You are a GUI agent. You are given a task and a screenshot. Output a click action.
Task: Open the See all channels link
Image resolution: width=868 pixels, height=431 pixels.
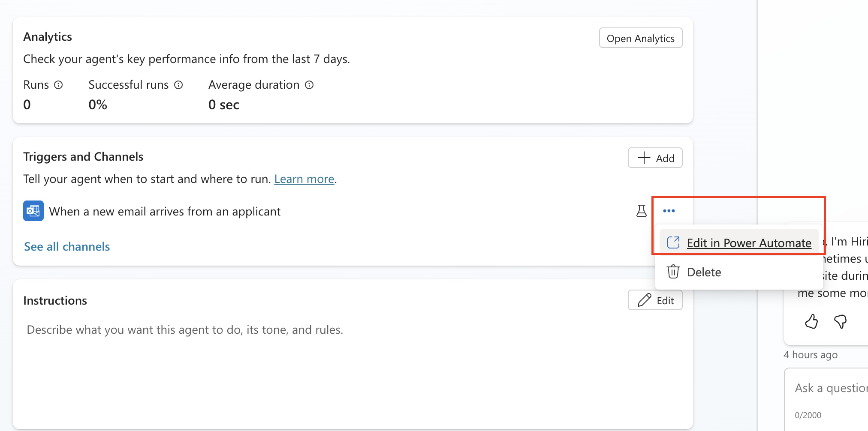click(x=67, y=247)
